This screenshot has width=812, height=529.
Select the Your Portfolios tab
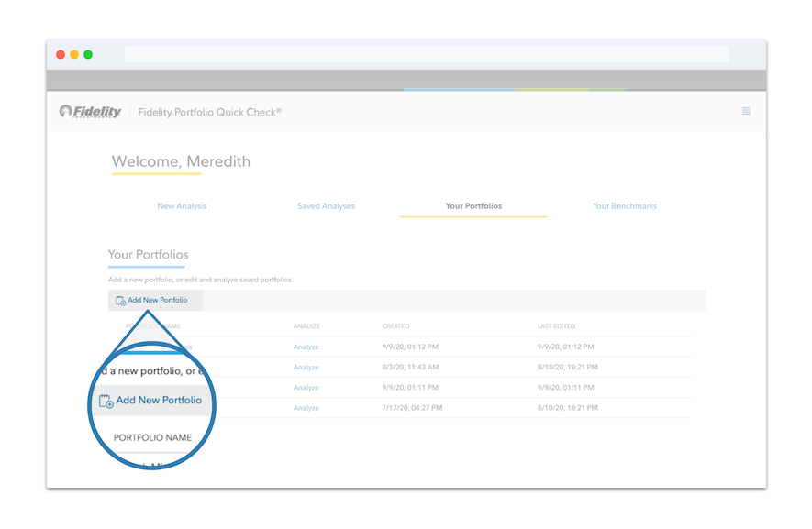[x=473, y=206]
